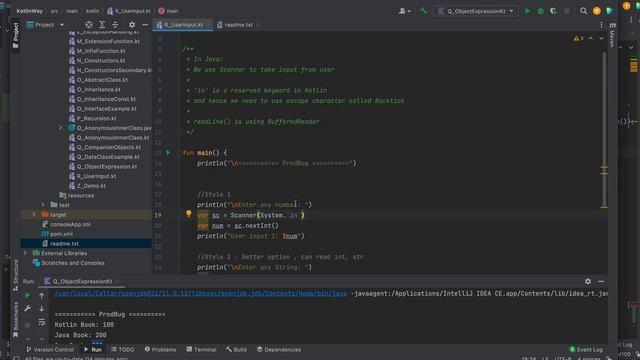Hide the Project tool window

[x=145, y=25]
